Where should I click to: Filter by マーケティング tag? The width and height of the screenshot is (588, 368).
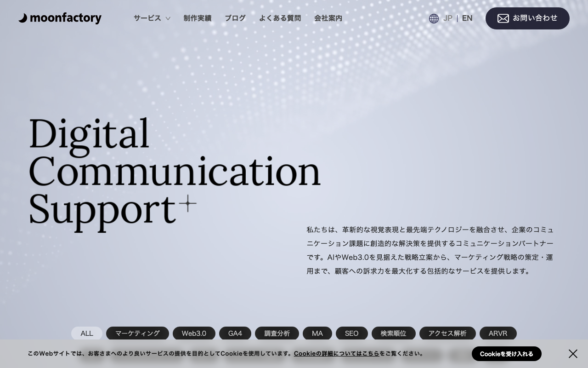137,333
